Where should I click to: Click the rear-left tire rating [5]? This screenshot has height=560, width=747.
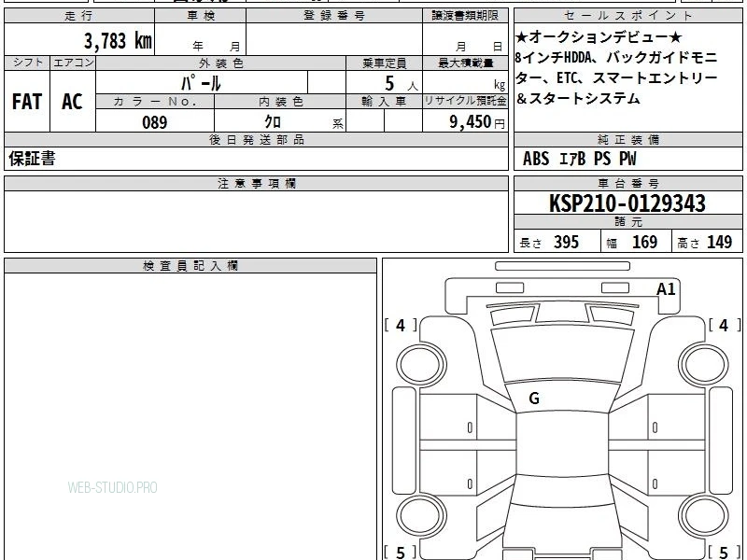point(401,552)
